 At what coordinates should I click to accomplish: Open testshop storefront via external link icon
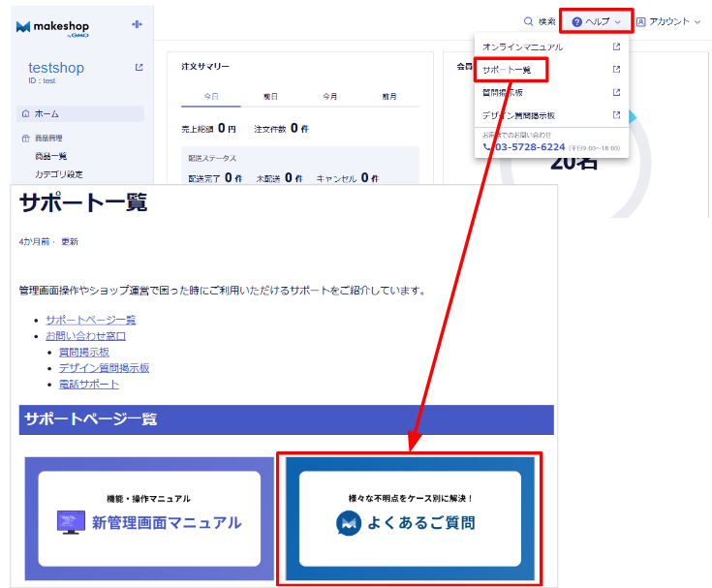pos(139,68)
